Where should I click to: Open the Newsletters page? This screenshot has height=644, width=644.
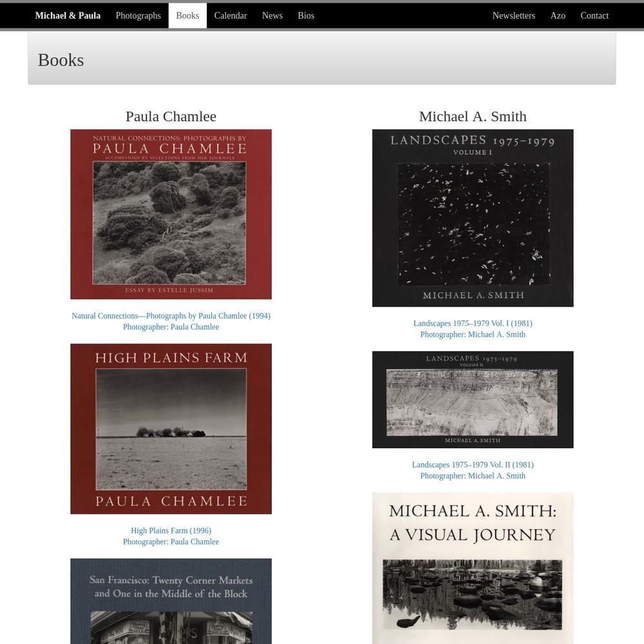click(x=514, y=15)
